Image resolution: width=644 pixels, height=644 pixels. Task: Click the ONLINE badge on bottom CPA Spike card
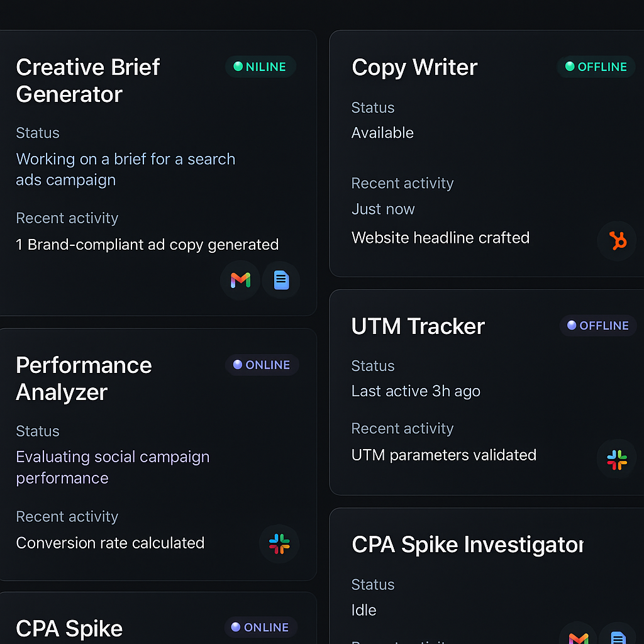click(260, 627)
